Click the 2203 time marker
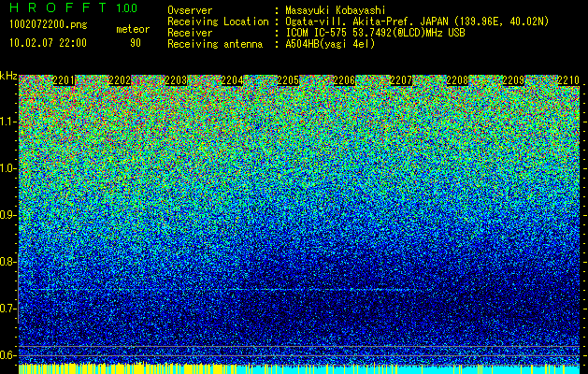Image resolution: width=588 pixels, height=374 pixels. (176, 80)
